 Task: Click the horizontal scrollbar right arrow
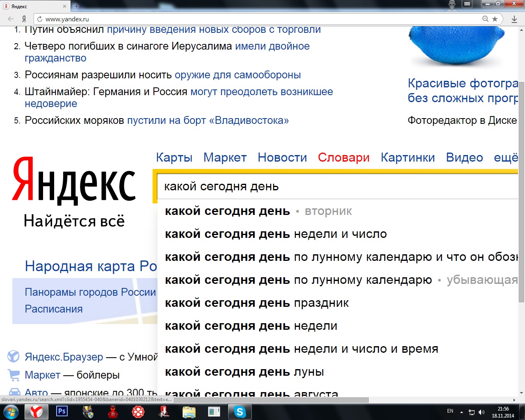tap(514, 400)
